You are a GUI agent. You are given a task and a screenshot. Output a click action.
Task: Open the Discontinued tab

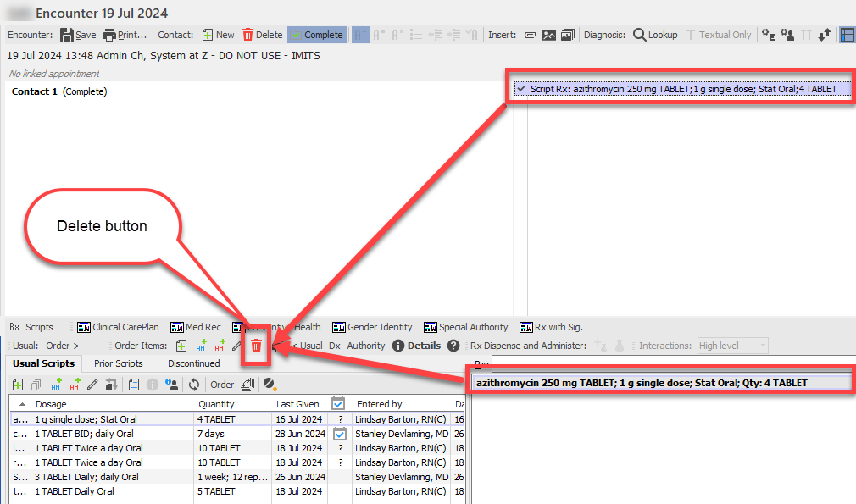pyautogui.click(x=193, y=363)
